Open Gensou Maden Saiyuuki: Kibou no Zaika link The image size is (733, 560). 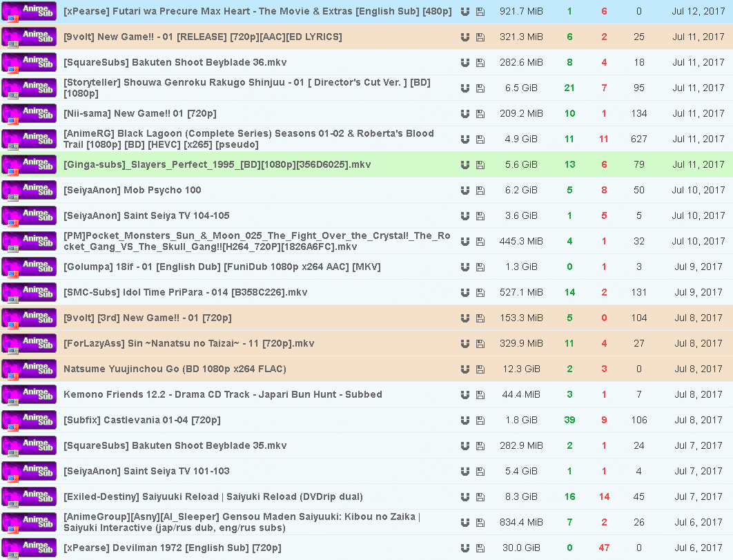pos(242,522)
